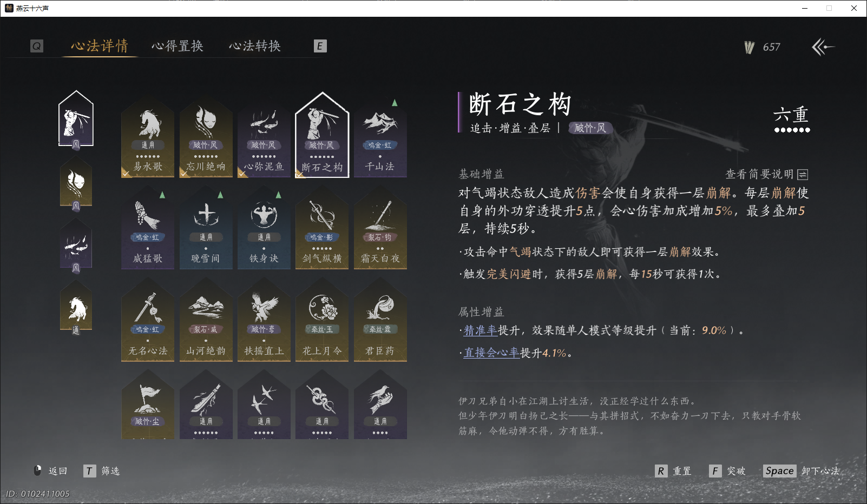Select the bottom-row swallows card tagged 通用
This screenshot has height=504, width=867.
click(264, 406)
